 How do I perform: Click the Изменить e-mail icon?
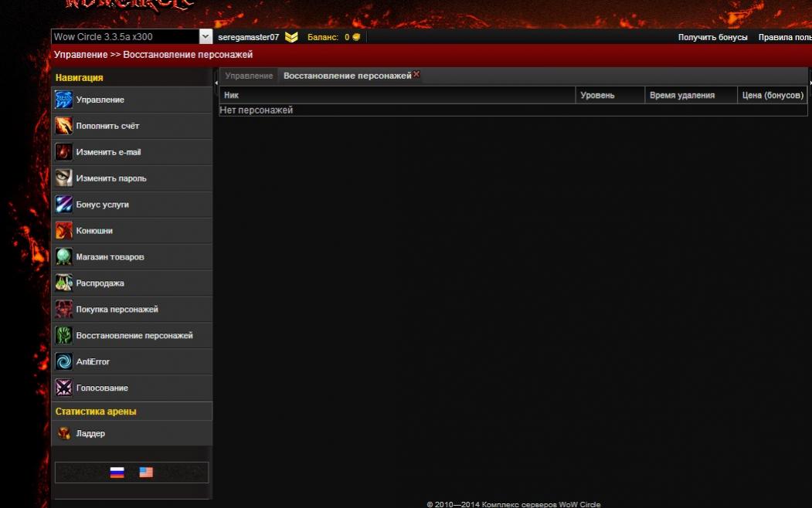[x=64, y=152]
